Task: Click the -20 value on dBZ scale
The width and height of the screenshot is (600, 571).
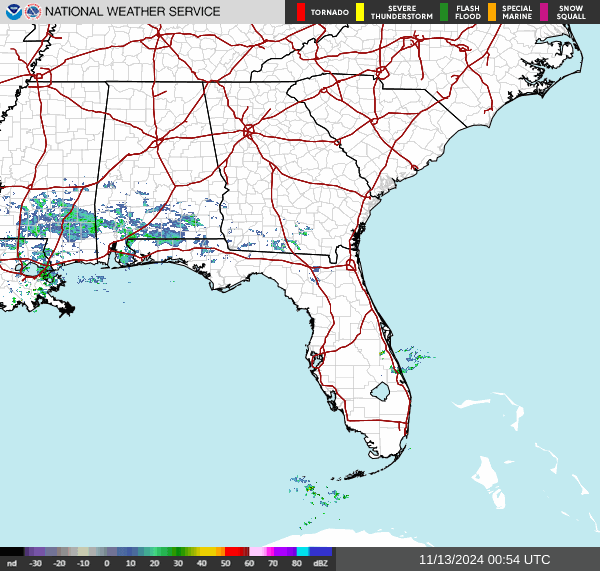Action: pos(59,563)
